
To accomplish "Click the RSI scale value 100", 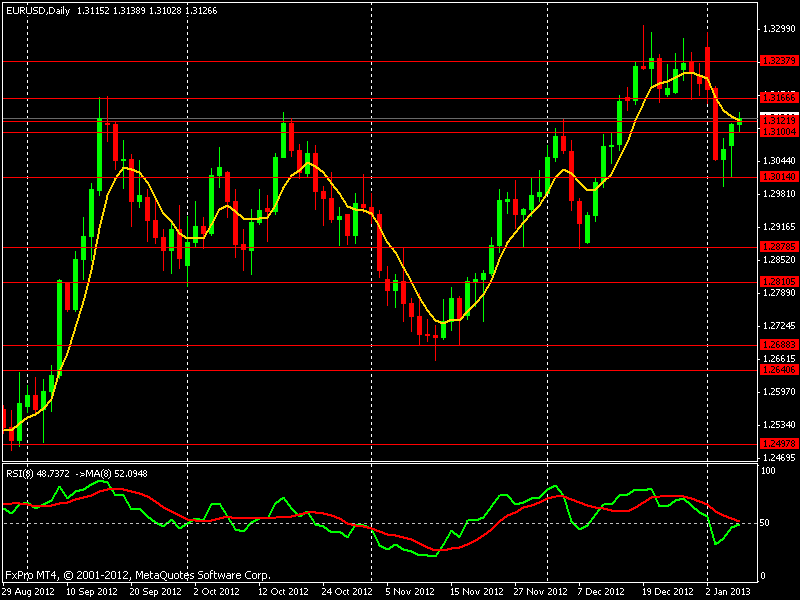I will [x=768, y=470].
